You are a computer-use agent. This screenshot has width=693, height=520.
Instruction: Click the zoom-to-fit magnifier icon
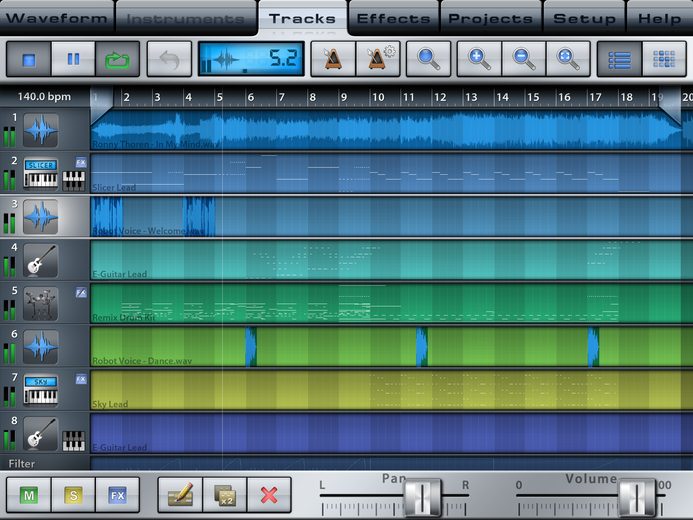coord(568,59)
